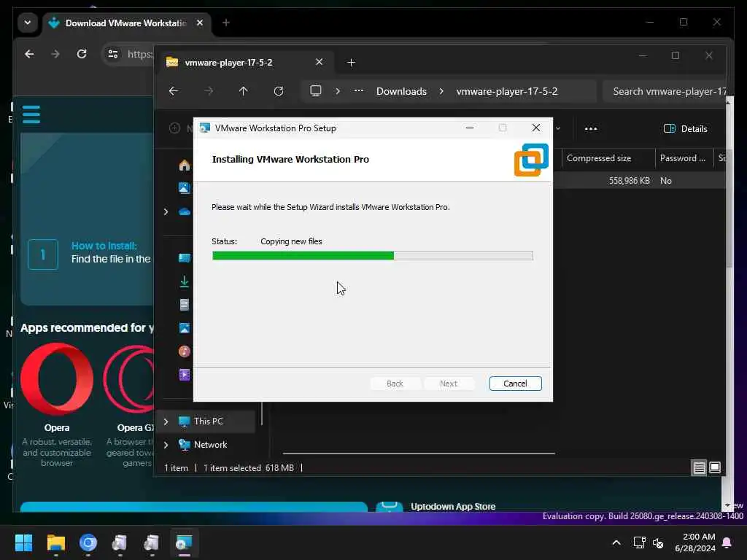The width and height of the screenshot is (747, 560).
Task: Switch Explorer to large thumbnails view
Action: click(x=715, y=467)
